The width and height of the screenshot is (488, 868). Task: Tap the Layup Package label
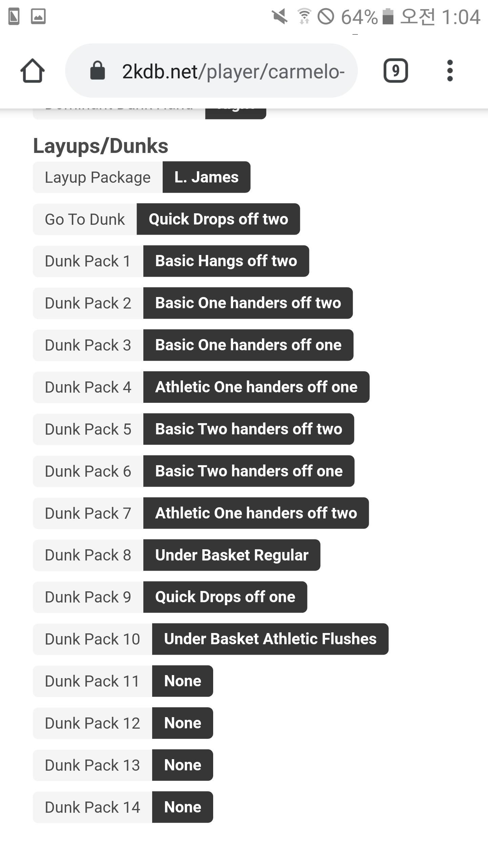click(98, 177)
